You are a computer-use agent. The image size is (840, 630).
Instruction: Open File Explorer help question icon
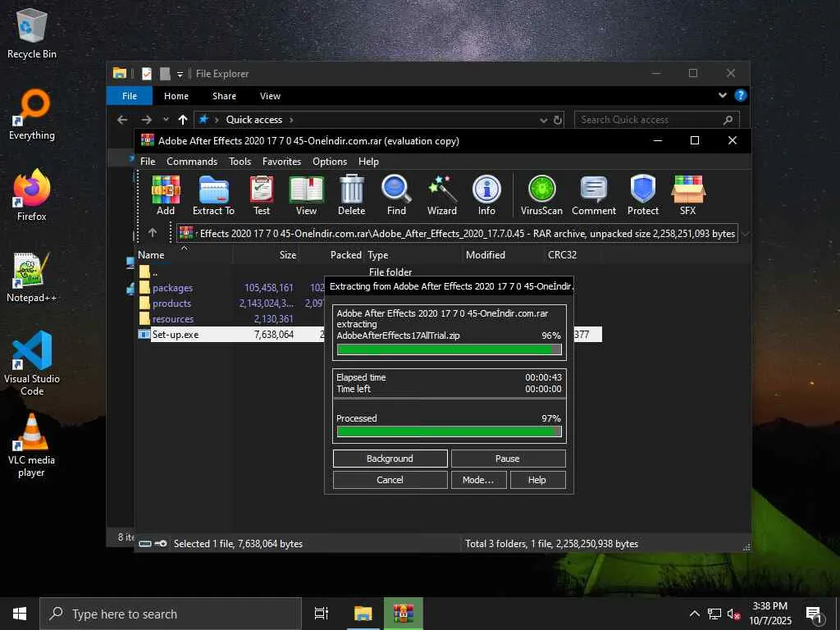click(741, 95)
